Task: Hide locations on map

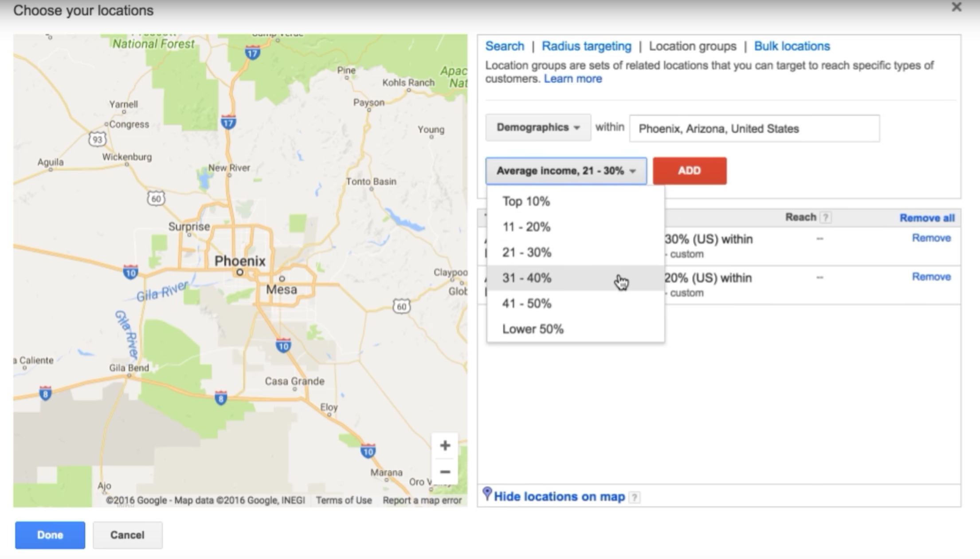Action: point(559,496)
